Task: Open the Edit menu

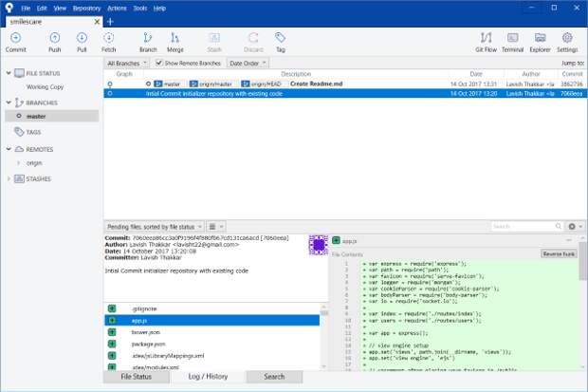Action: pyautogui.click(x=42, y=9)
